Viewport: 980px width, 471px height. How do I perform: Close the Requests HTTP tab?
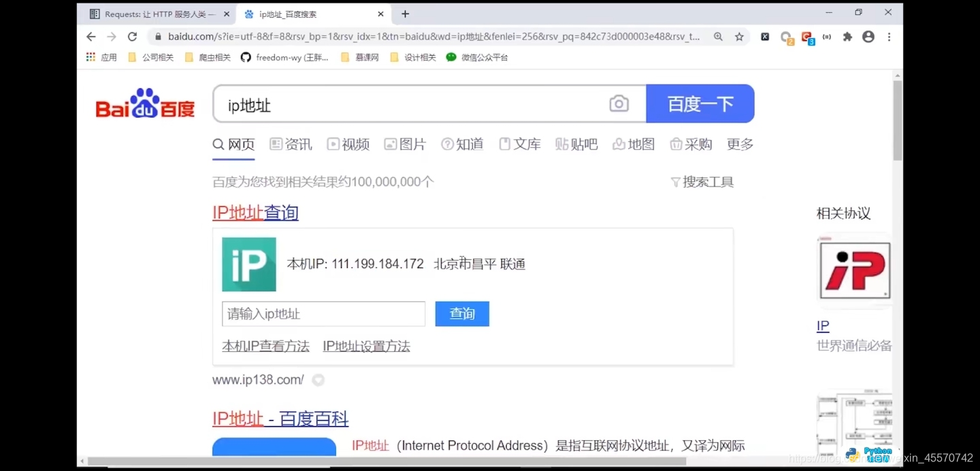[x=227, y=14]
